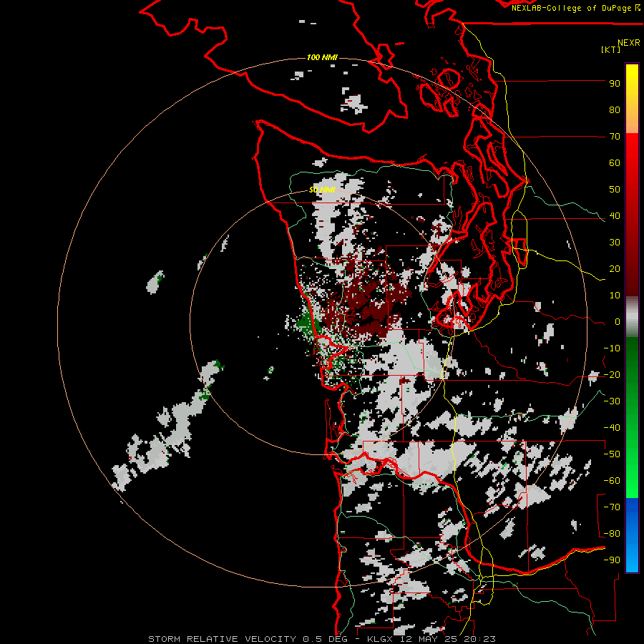This screenshot has height=644, width=644.
Task: Click the 70 value on the velocity scale
Action: (615, 137)
